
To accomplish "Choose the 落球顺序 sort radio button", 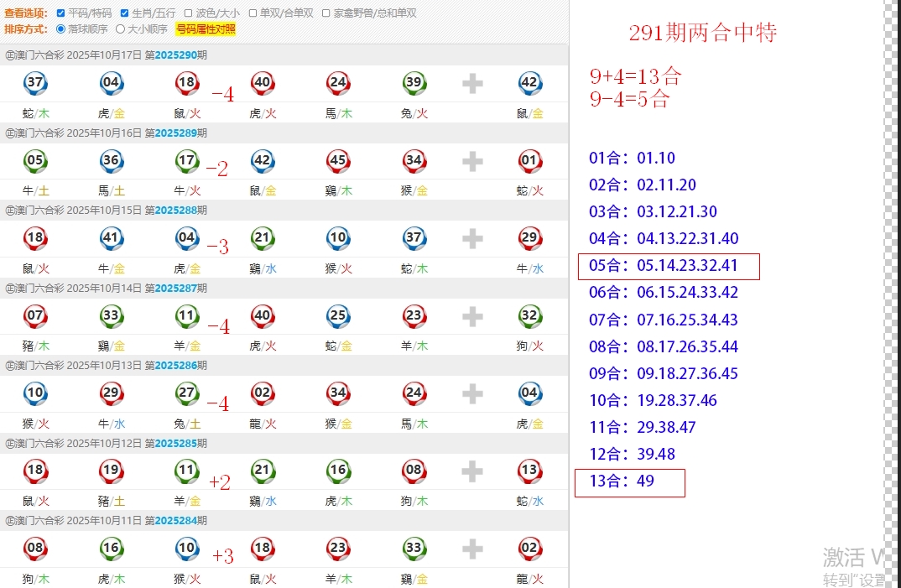I will (x=60, y=29).
